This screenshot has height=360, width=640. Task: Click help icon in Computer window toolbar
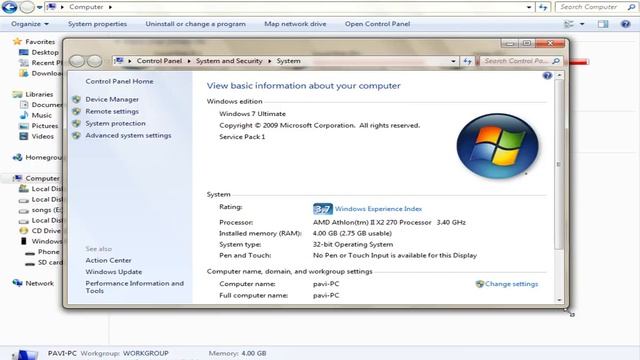point(625,24)
